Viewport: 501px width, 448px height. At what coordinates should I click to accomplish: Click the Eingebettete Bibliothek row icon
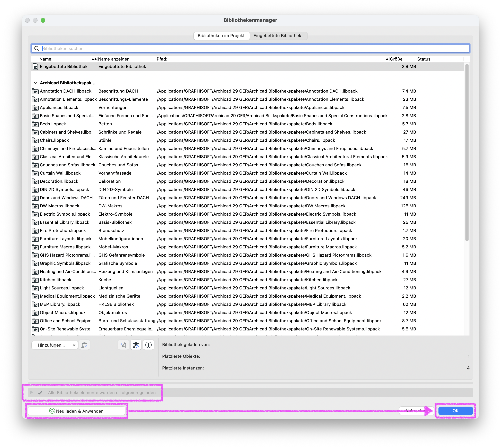[x=35, y=66]
